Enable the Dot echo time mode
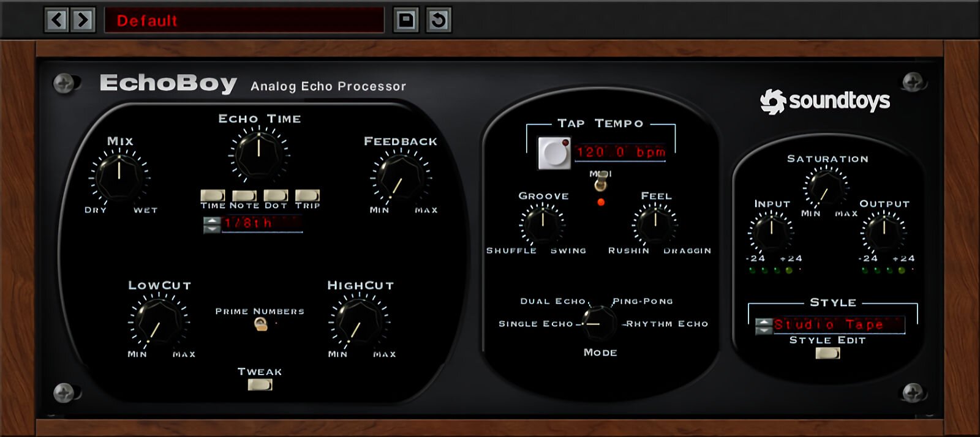This screenshot has height=437, width=980. 276,195
